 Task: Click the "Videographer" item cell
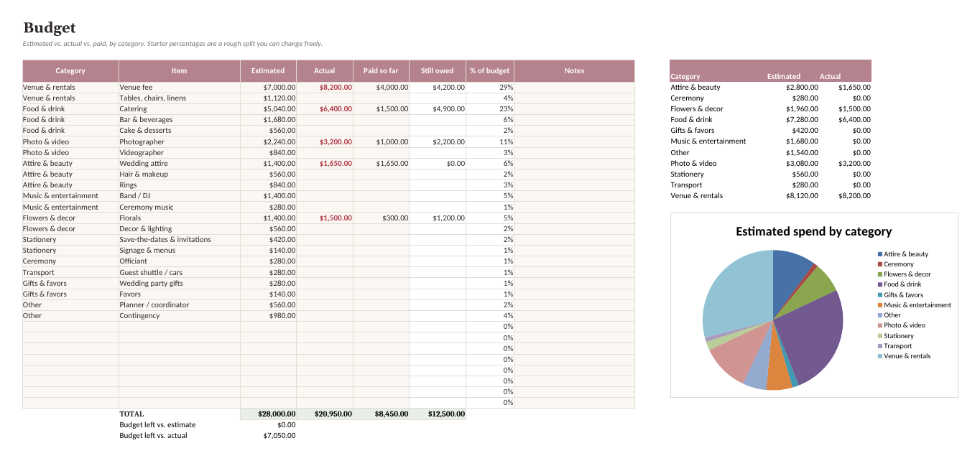coord(180,153)
